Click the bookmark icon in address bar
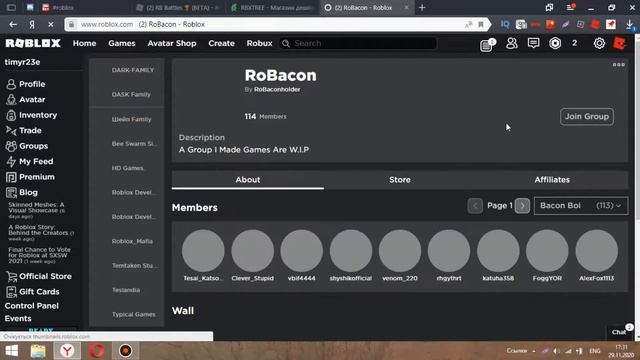Screen dimensions: 640x360 coord(481,24)
